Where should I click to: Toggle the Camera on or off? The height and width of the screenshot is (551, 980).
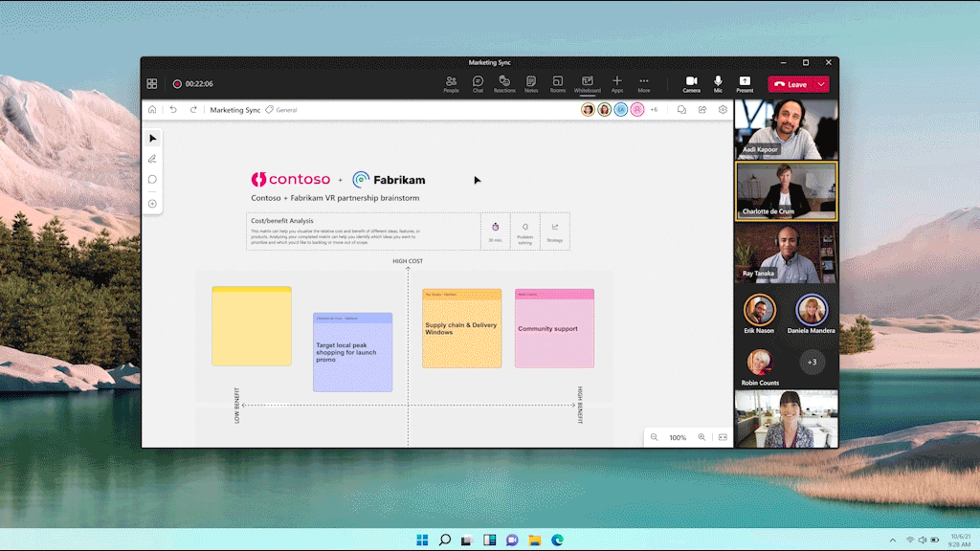pyautogui.click(x=691, y=84)
